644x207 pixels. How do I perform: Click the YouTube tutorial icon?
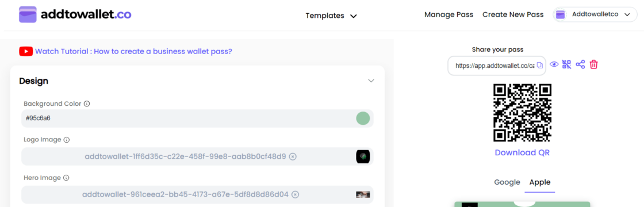(x=26, y=51)
